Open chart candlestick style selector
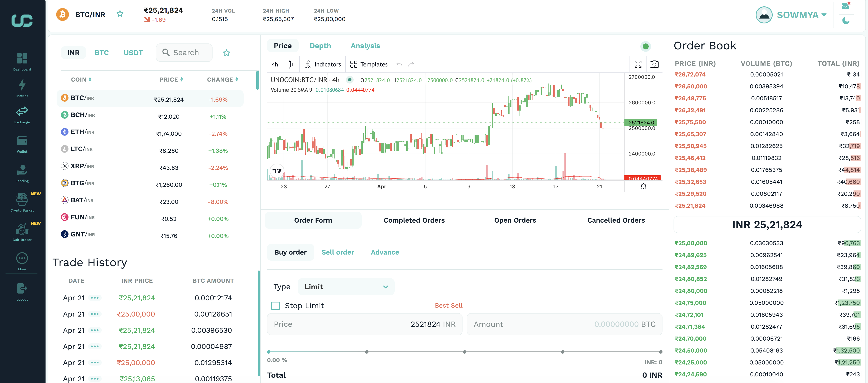868x383 pixels. tap(291, 64)
